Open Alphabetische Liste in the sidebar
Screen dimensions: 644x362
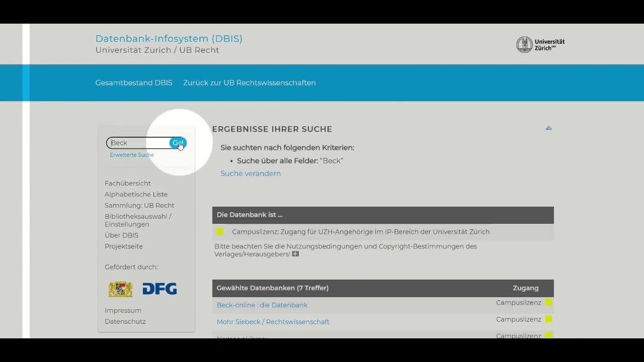pyautogui.click(x=136, y=195)
